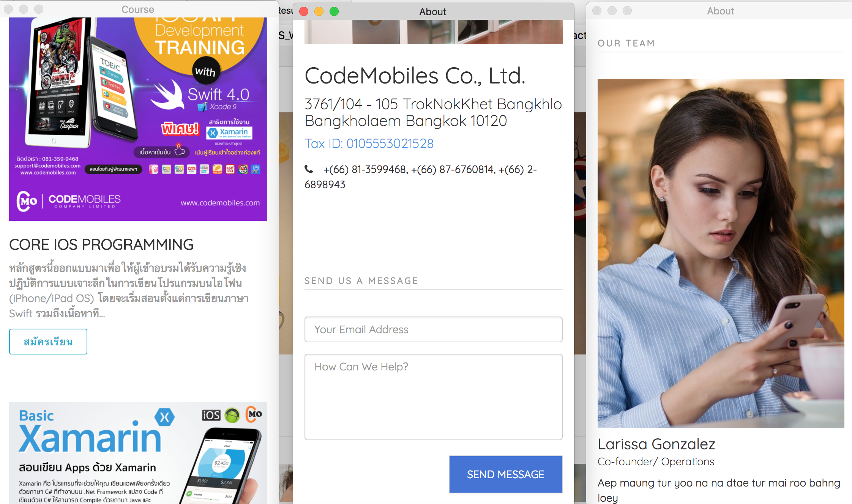The height and width of the screenshot is (504, 852).
Task: Click the green Android icon in Xamarin banner
Action: point(232,415)
